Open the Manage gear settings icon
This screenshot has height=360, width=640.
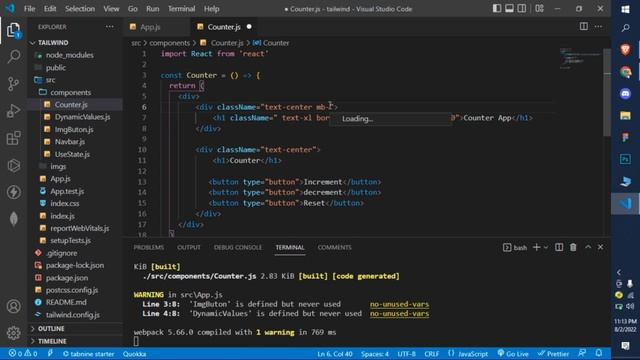(x=13, y=333)
